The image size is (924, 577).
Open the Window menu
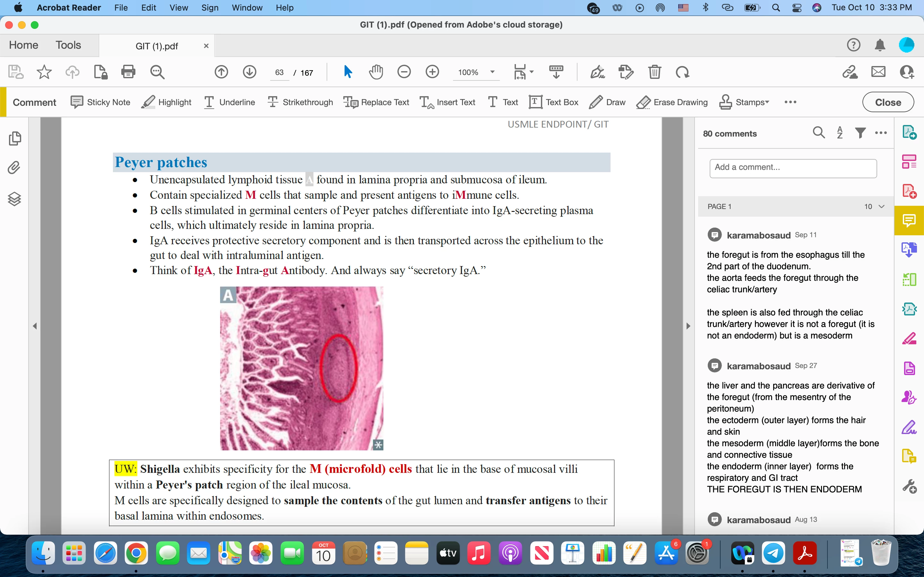pyautogui.click(x=247, y=8)
